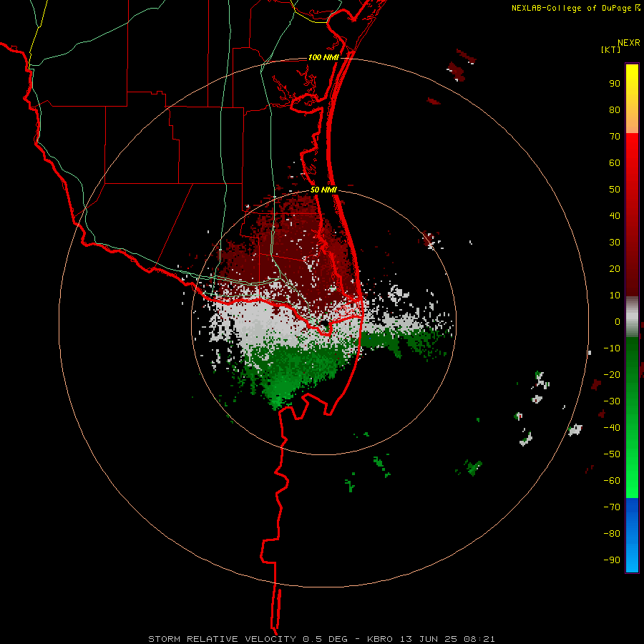Click the gray zero-velocity segment of color bar
This screenshot has height=644, width=644.
[632, 317]
